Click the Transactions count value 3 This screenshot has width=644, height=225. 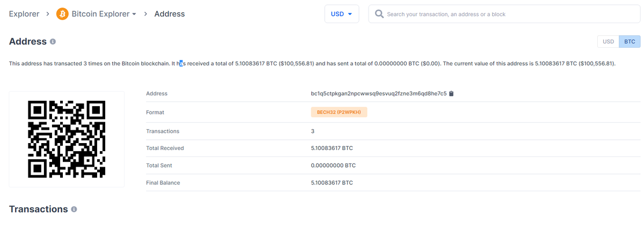tap(313, 131)
